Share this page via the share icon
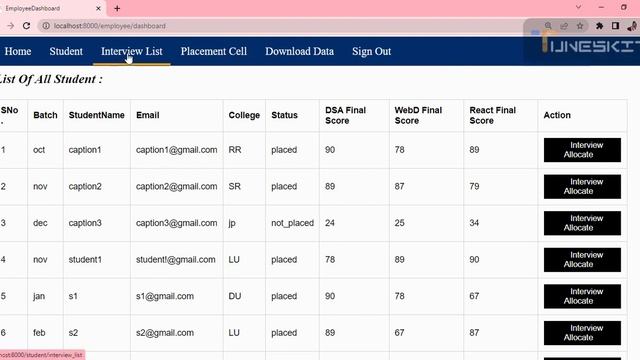The height and width of the screenshot is (360, 640). point(564,26)
